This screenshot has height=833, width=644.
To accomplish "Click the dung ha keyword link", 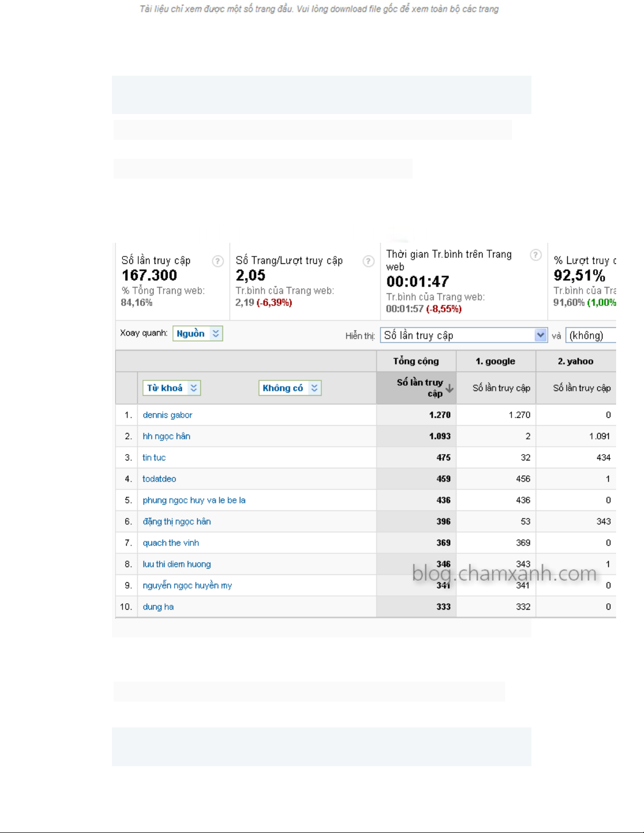I will pyautogui.click(x=158, y=607).
